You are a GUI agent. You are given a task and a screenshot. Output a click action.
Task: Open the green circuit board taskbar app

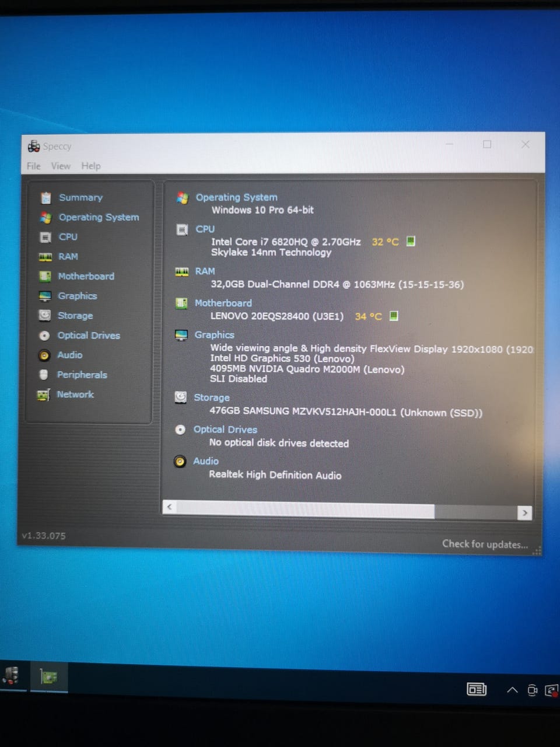[x=48, y=677]
